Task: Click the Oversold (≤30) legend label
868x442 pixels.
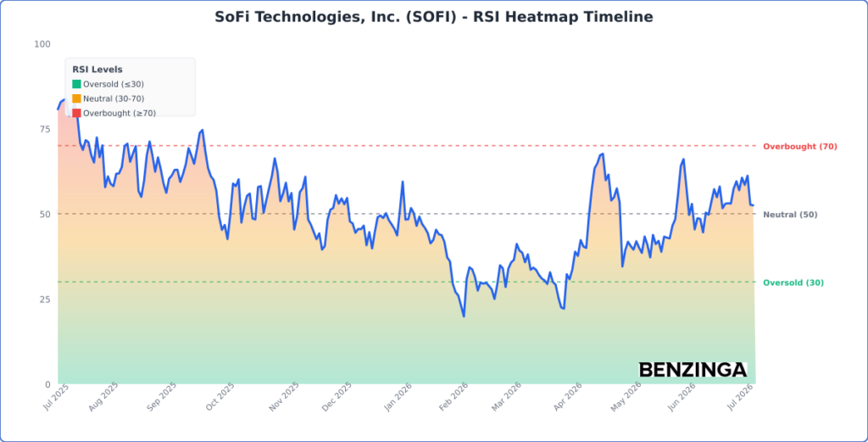Action: (x=114, y=84)
